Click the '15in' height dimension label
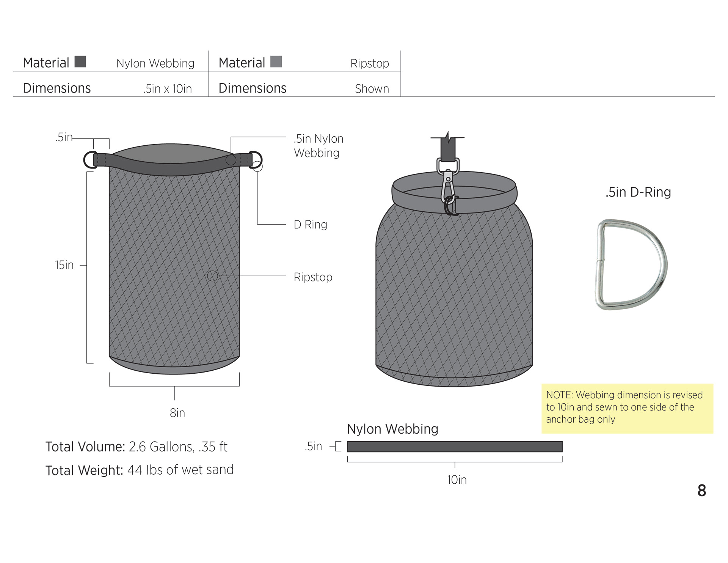The width and height of the screenshot is (728, 563). coord(64,265)
